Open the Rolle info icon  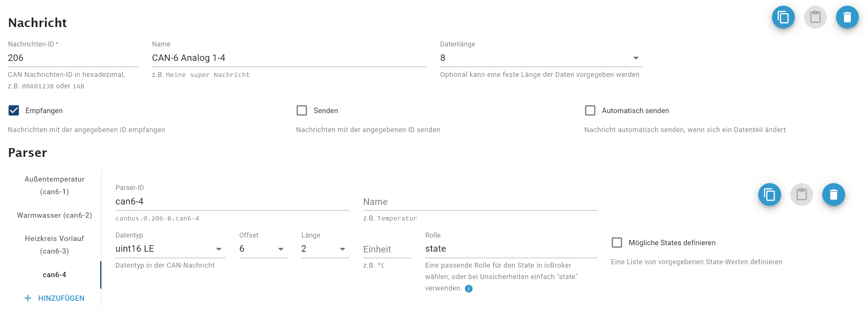[469, 289]
